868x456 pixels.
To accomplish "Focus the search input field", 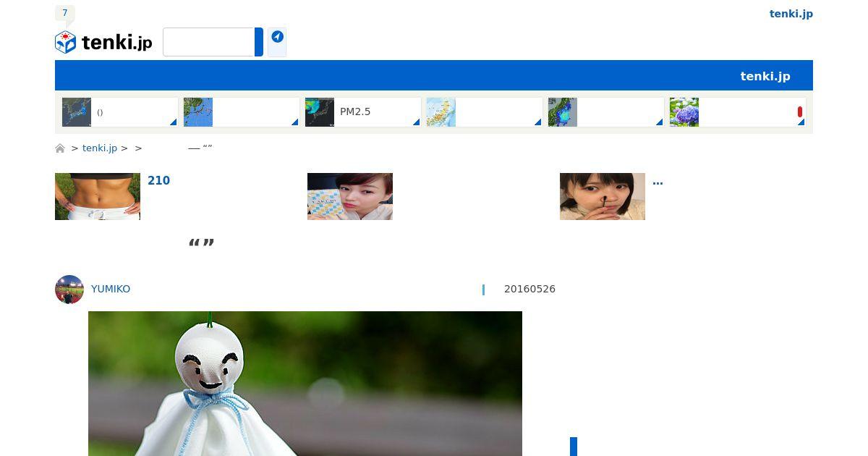I will pos(208,42).
